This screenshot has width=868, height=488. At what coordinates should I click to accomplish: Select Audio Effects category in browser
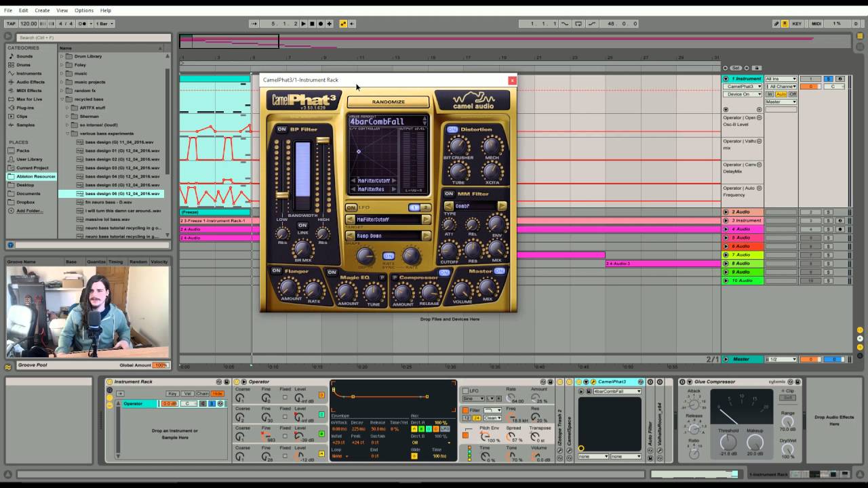point(31,82)
